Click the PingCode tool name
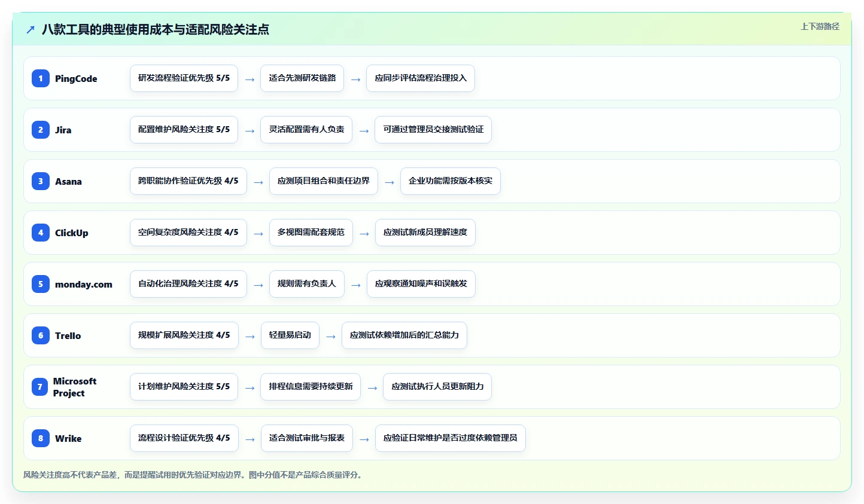Viewport: 864px width, 504px height. (76, 78)
